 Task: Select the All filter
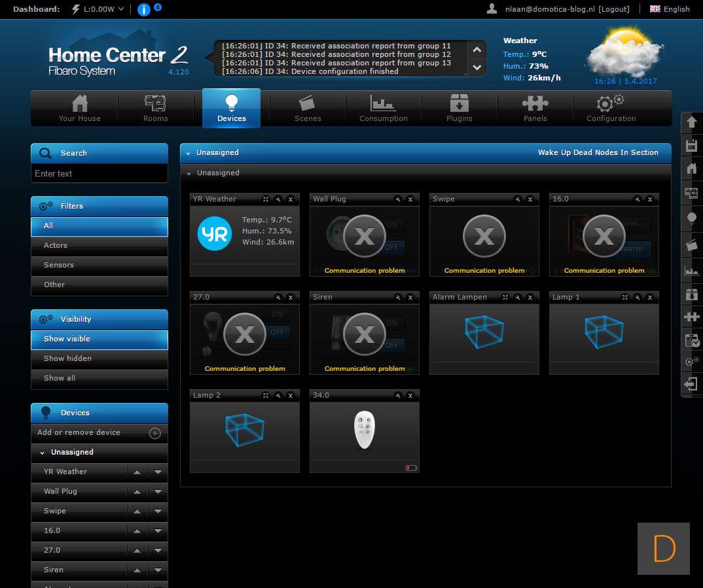(99, 226)
